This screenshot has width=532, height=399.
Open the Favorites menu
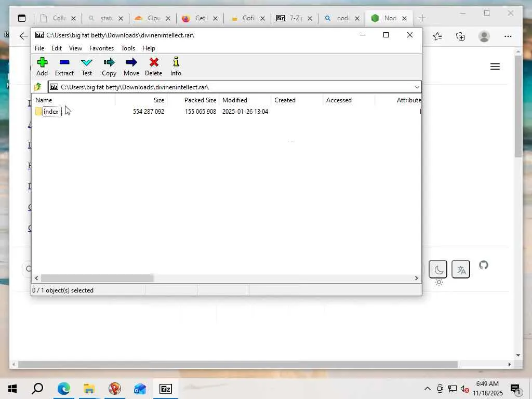click(x=101, y=48)
